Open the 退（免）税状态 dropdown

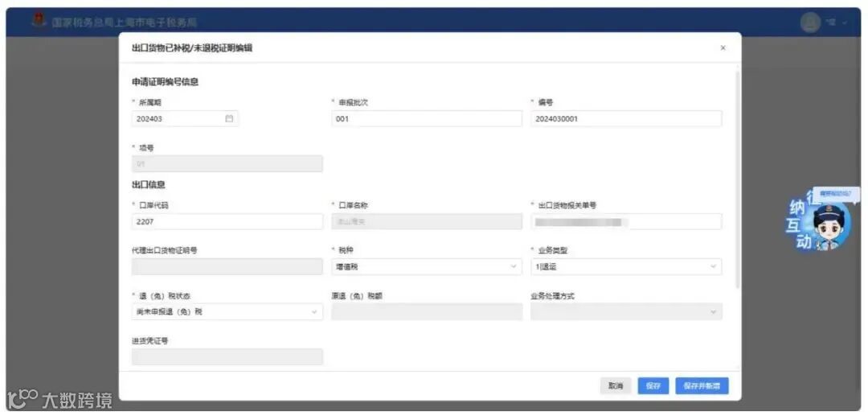227,312
